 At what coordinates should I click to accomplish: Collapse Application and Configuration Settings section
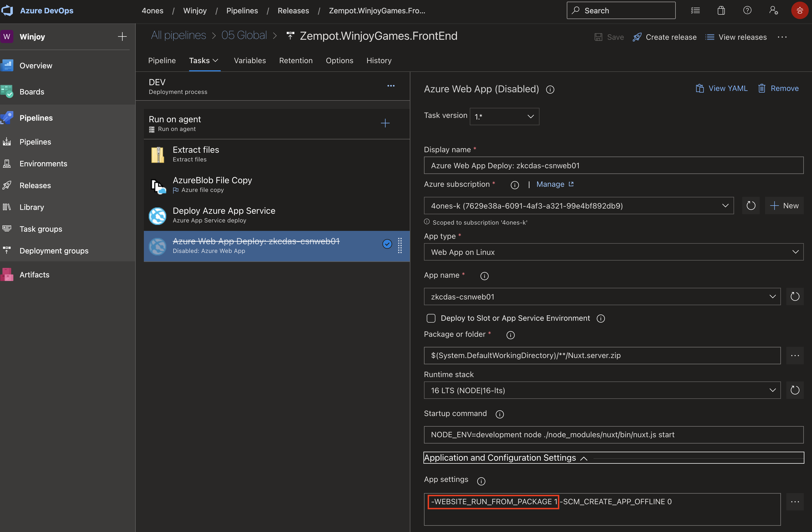tap(613, 458)
